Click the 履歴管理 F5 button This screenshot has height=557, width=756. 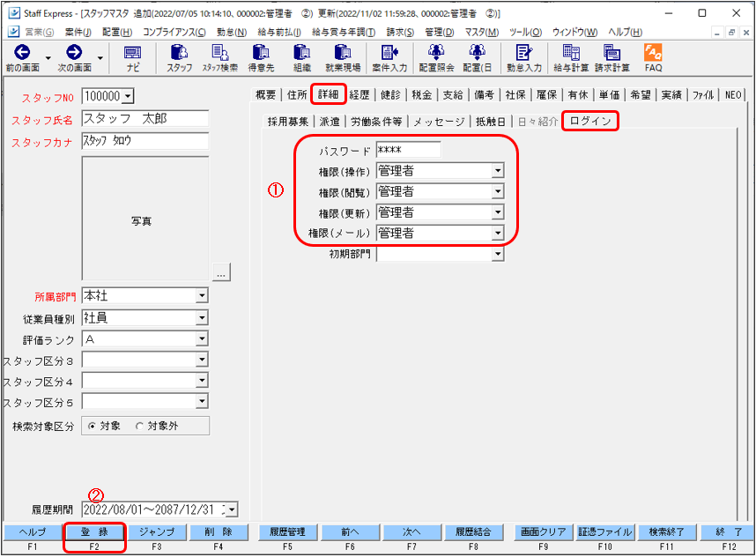[x=287, y=532]
